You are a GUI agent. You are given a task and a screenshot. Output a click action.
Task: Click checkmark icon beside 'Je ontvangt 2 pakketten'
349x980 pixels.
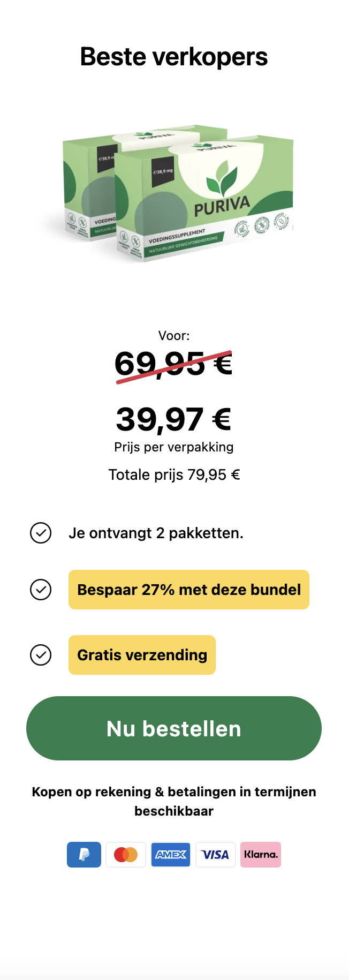(41, 533)
